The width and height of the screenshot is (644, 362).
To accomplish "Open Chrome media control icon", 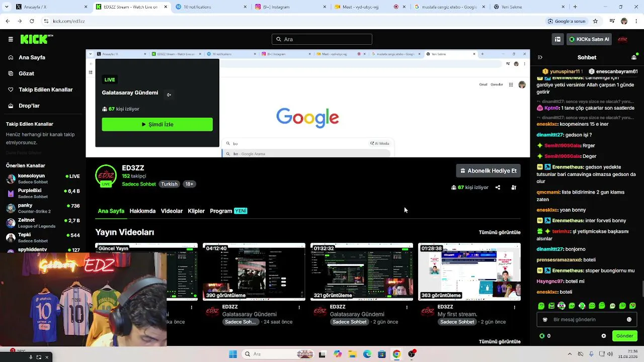I will [x=612, y=21].
